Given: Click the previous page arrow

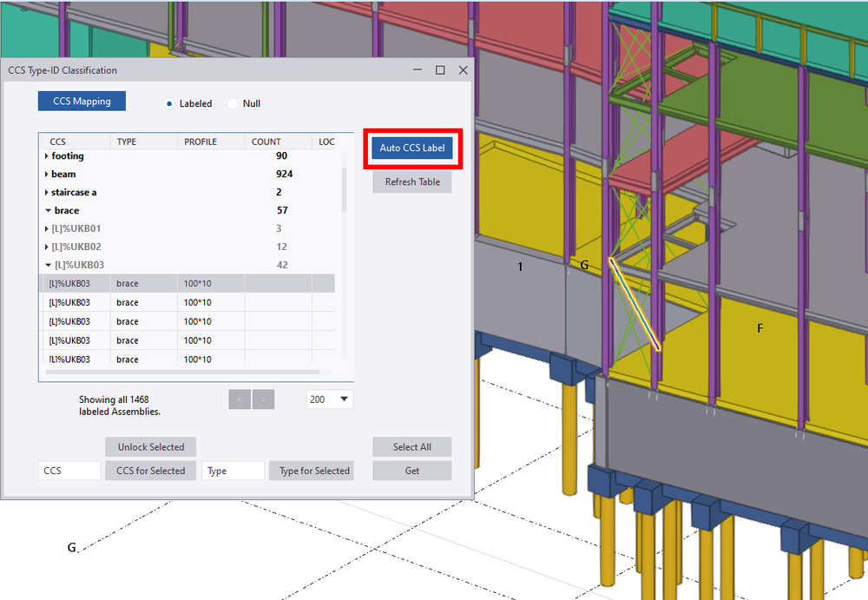Looking at the screenshot, I should [240, 399].
